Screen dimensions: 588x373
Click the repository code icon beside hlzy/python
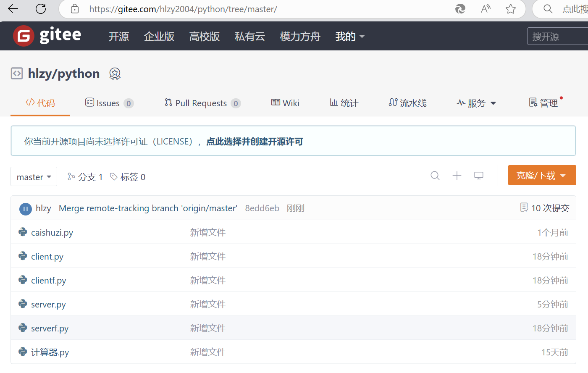(x=17, y=74)
